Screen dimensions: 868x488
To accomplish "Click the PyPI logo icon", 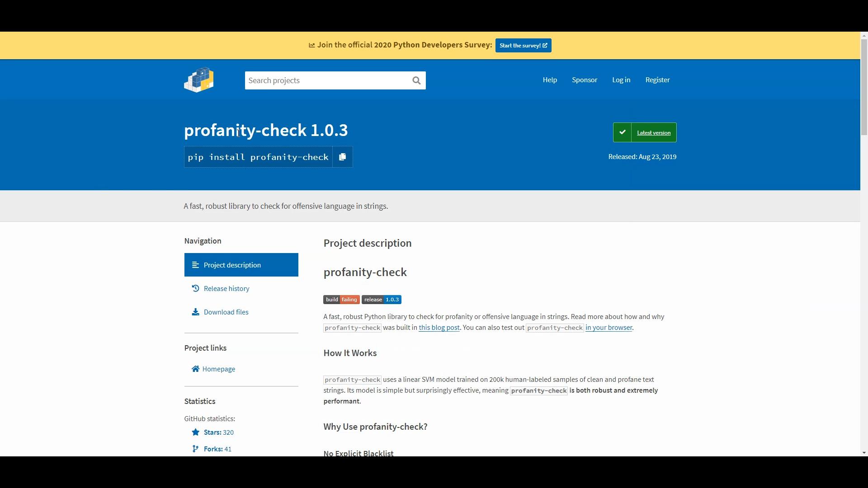I will [x=199, y=80].
